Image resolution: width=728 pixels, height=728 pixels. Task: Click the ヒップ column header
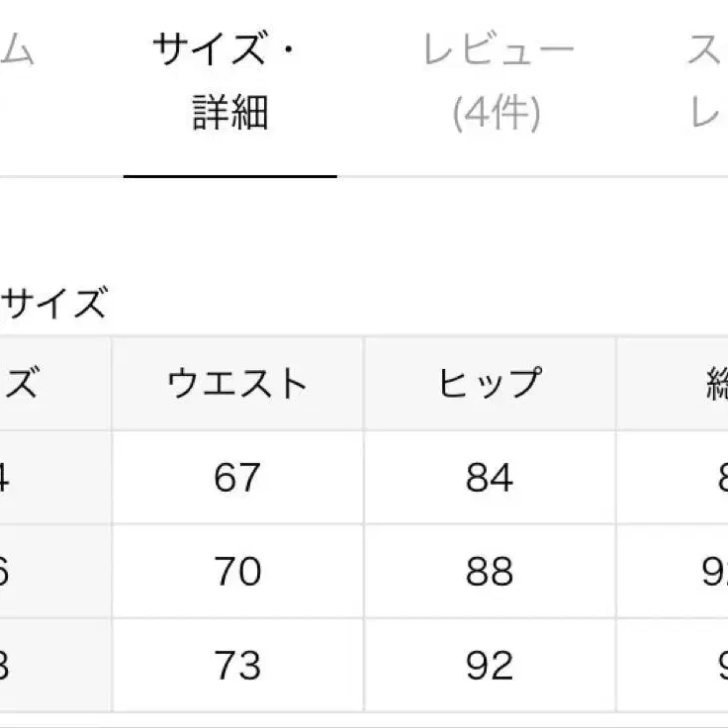coord(490,384)
